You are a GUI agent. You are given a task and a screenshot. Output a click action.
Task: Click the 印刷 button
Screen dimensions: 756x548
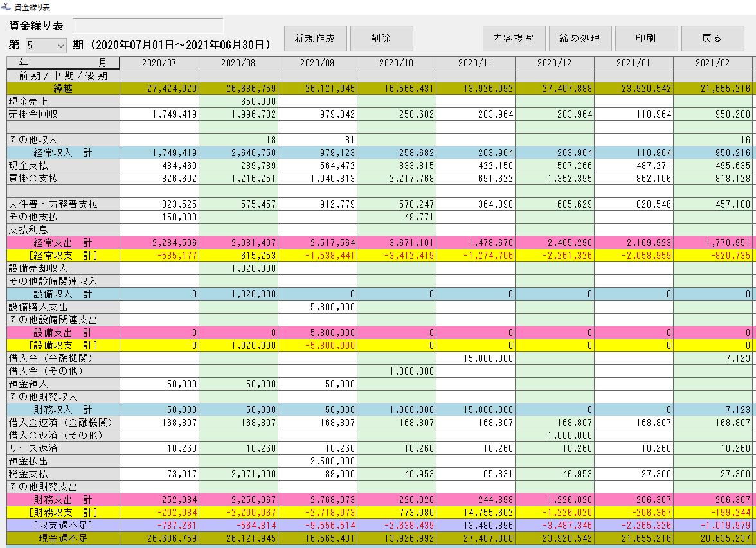[646, 39]
